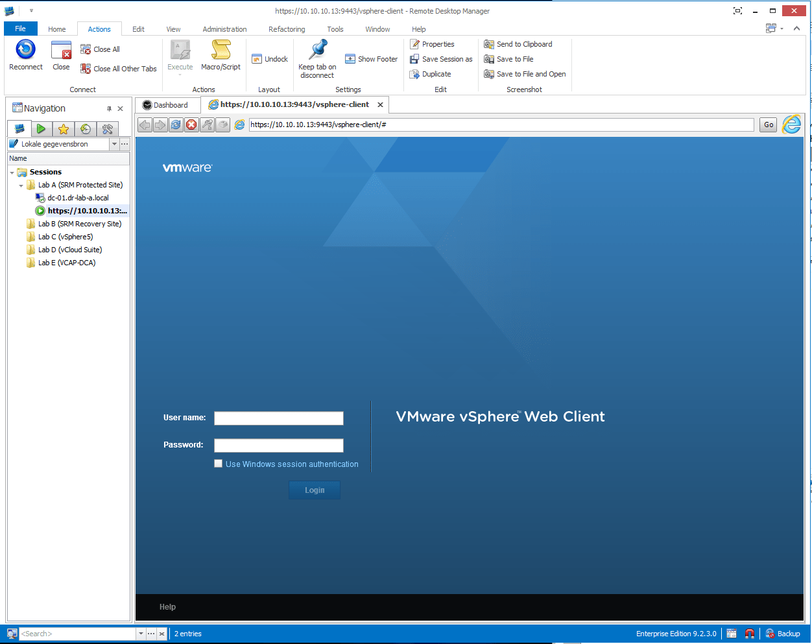Send screenshot to Clipboard

pyautogui.click(x=518, y=44)
